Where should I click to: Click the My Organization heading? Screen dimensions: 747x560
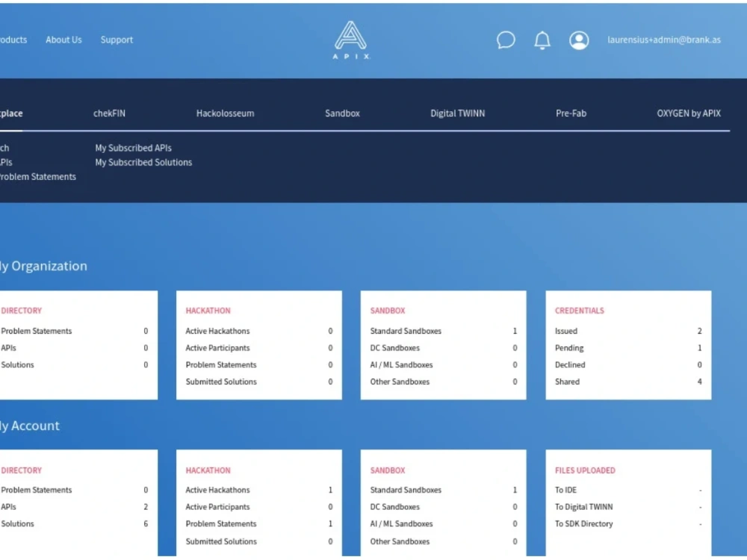pyautogui.click(x=44, y=266)
